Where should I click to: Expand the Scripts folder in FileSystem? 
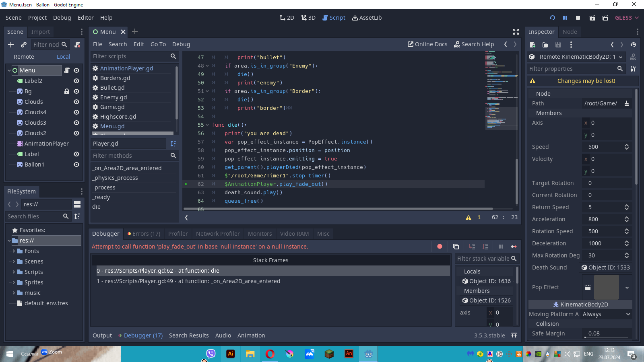pos(14,272)
